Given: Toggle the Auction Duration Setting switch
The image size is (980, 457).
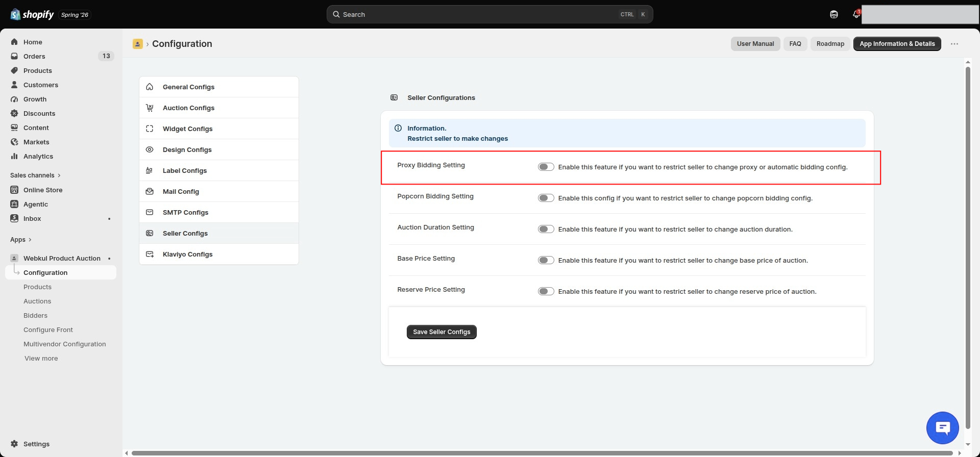Looking at the screenshot, I should 546,229.
